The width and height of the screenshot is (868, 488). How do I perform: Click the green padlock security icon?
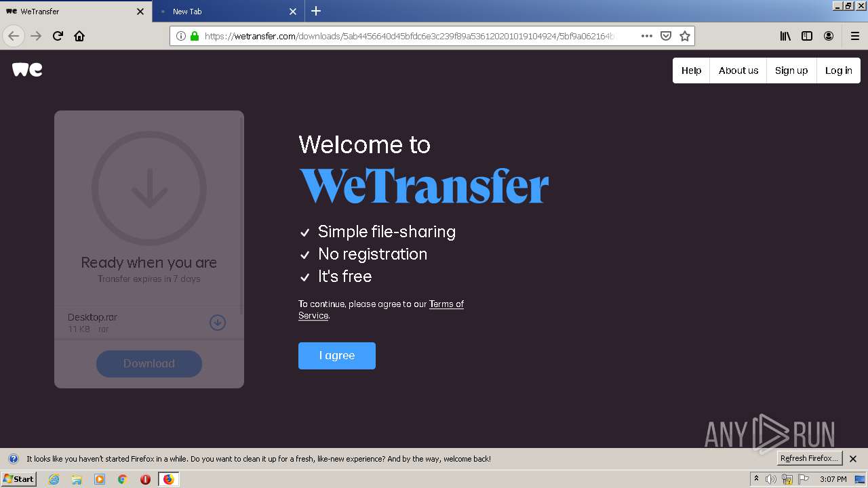(195, 36)
